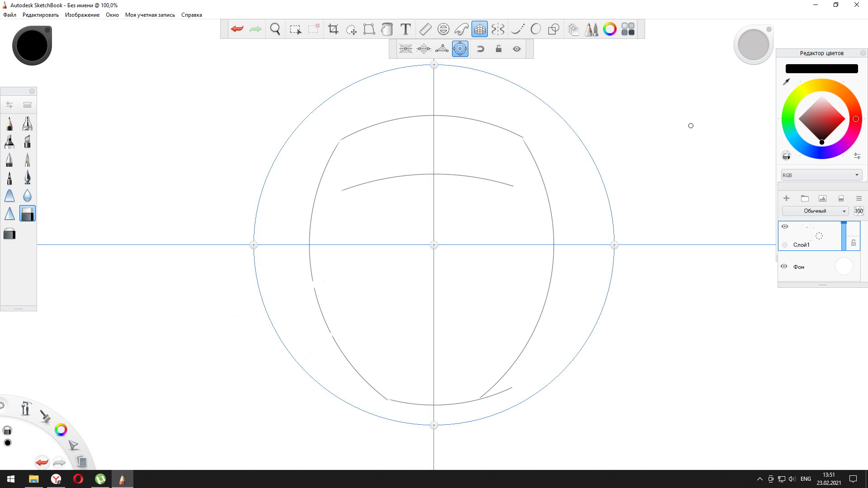Choose the rectangular selection tool
868x488 pixels.
295,29
